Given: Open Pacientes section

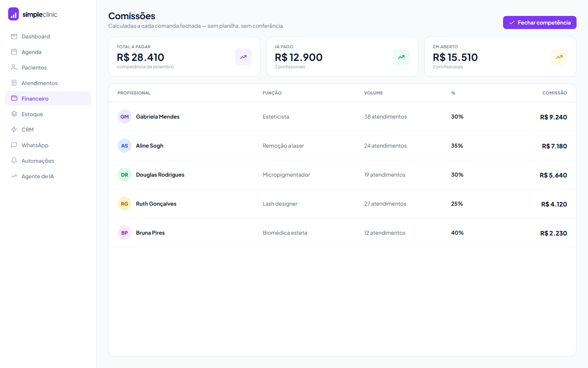Looking at the screenshot, I should click(x=48, y=67).
